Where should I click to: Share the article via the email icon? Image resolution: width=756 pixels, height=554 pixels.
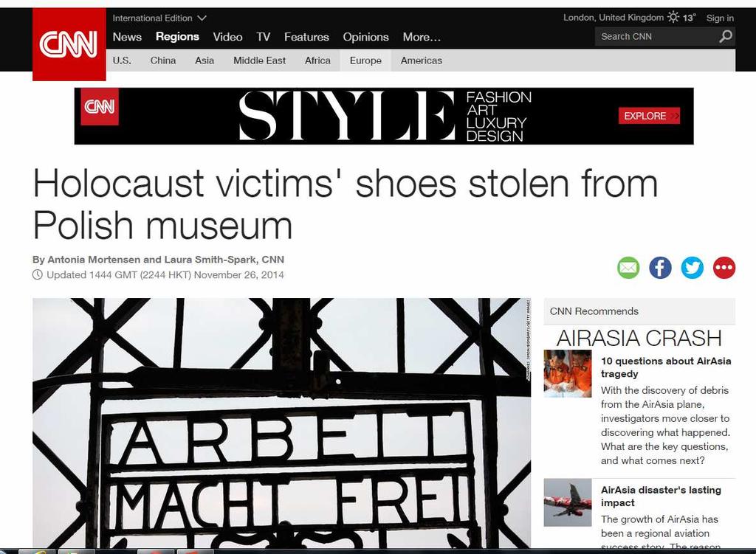(x=628, y=267)
